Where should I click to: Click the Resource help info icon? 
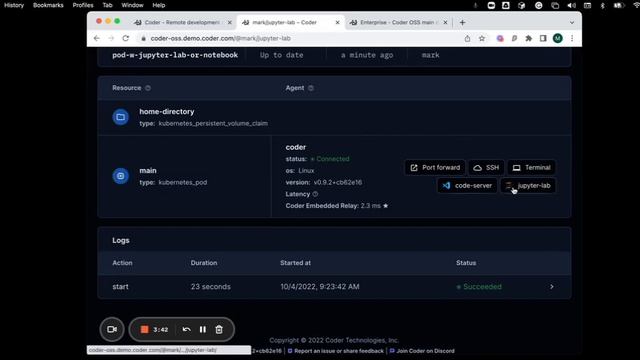tap(148, 88)
